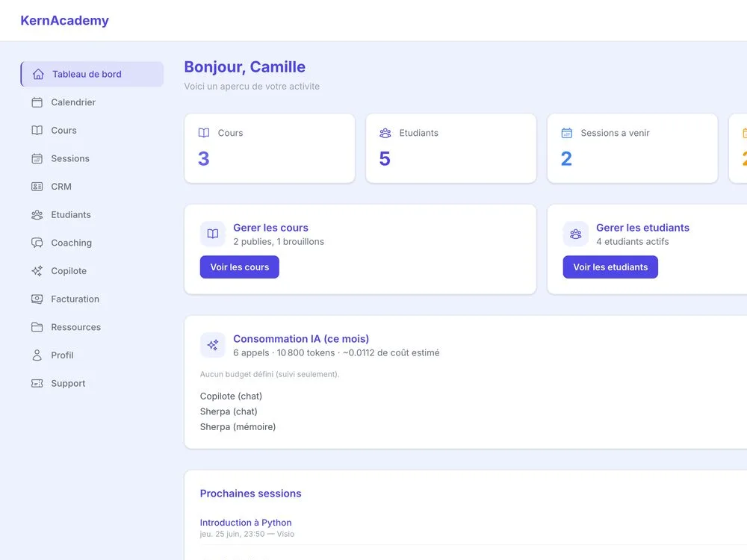The height and width of the screenshot is (560, 747).
Task: Open the Introduction à Python session link
Action: point(246,523)
